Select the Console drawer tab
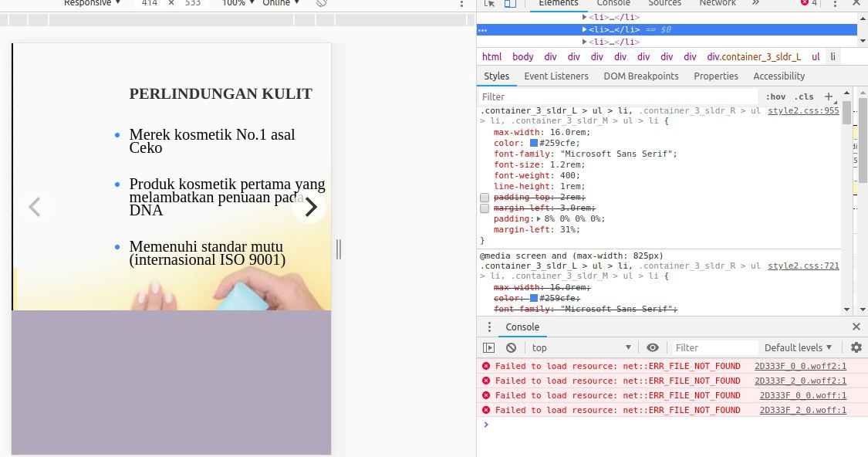Screen dimensions: 868x457 [522, 327]
